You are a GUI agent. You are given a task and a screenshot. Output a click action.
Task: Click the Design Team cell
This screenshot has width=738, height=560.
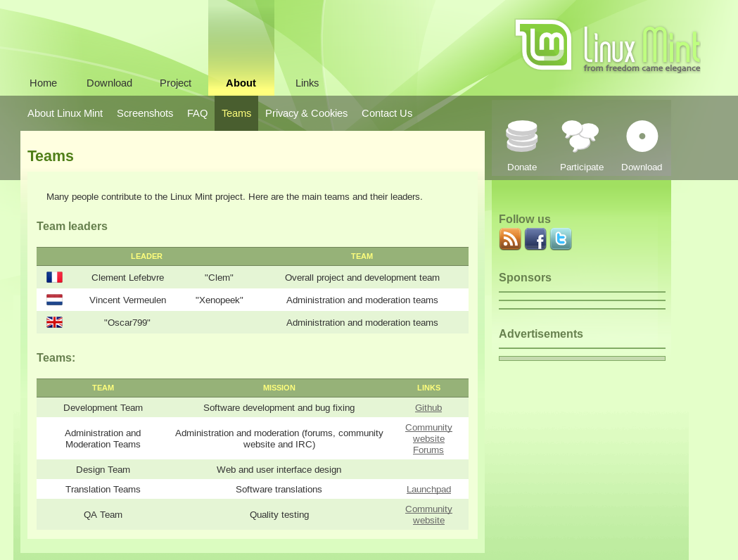[x=103, y=470]
